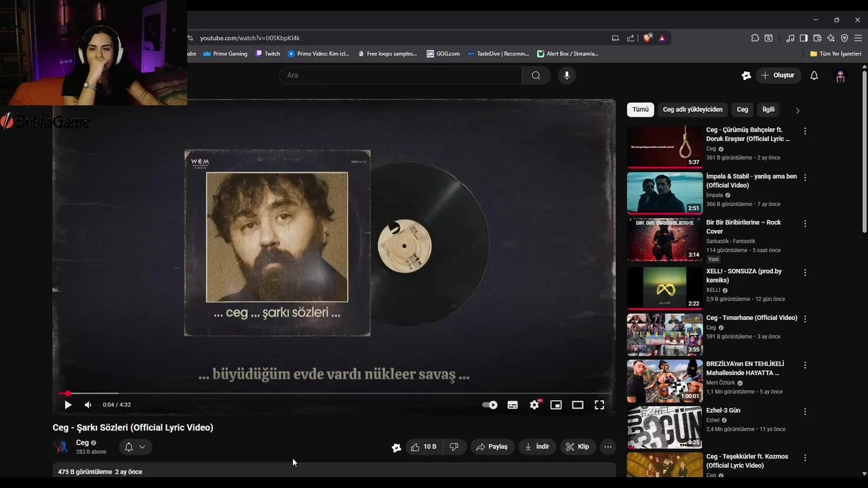This screenshot has height=488, width=868.
Task: Open Prime Gaming bookmark
Action: (x=225, y=54)
